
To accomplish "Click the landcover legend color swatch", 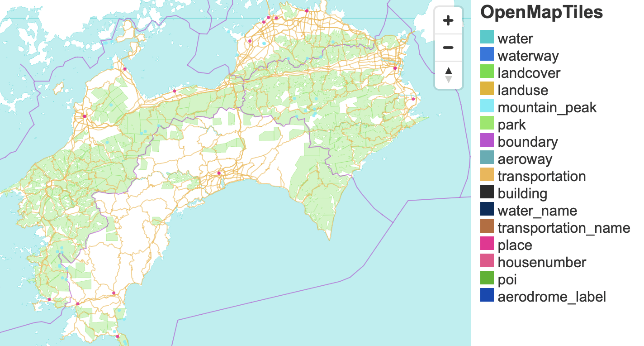I will (487, 72).
